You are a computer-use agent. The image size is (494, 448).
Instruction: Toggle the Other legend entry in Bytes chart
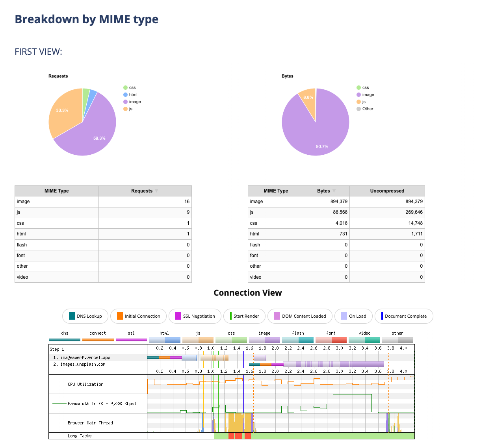(x=368, y=109)
